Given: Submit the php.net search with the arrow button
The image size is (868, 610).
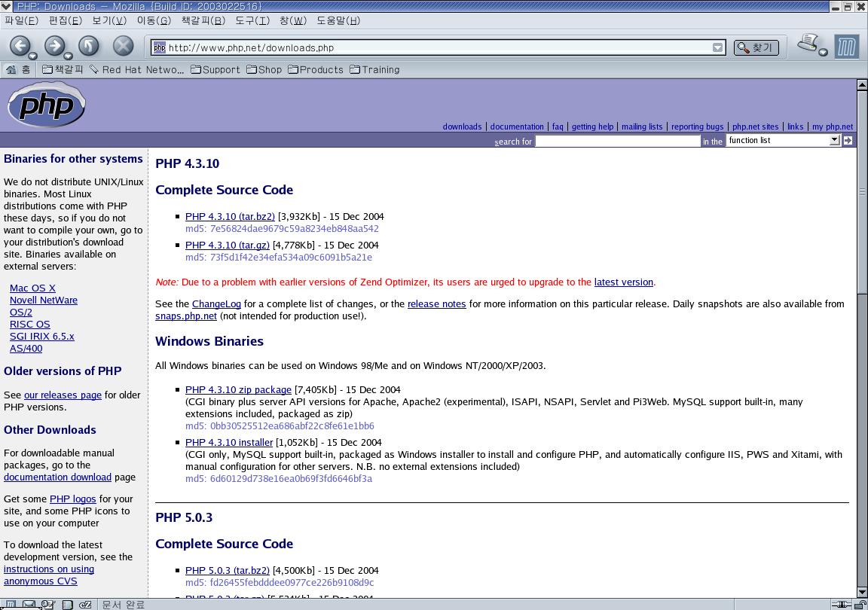Looking at the screenshot, I should pyautogui.click(x=848, y=141).
